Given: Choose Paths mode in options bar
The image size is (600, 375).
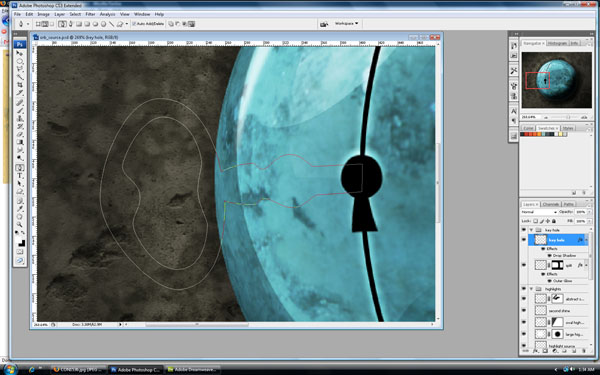Looking at the screenshot, I should [44, 24].
